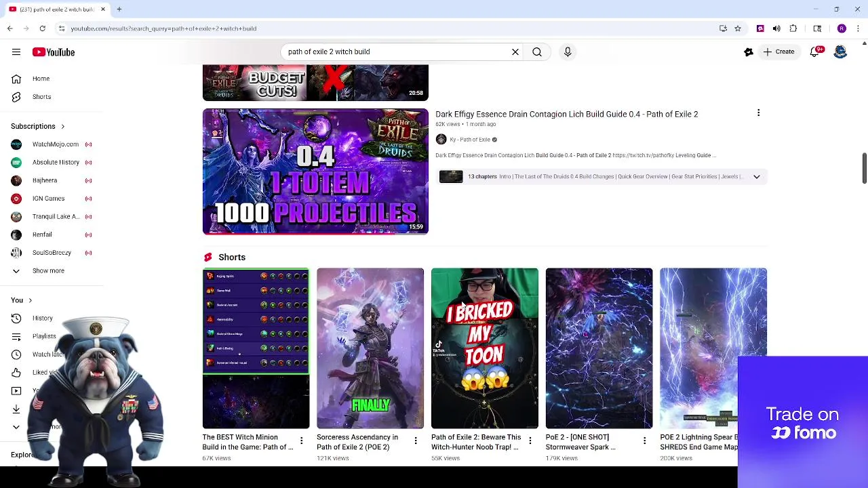The image size is (868, 488).
Task: Open Ky - Path of Exile channel
Action: coord(469,140)
